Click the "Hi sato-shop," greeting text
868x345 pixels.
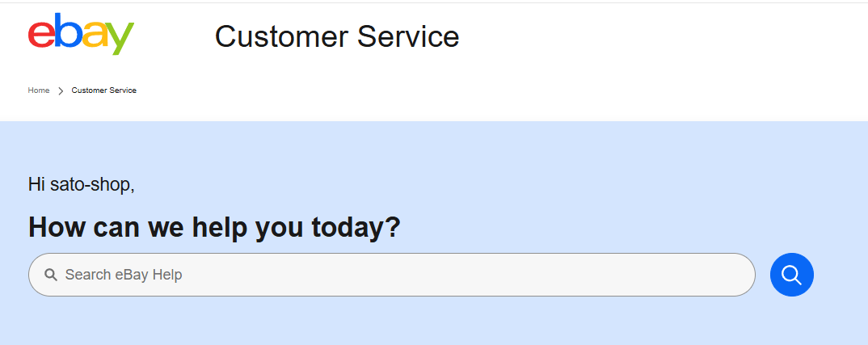(x=81, y=184)
